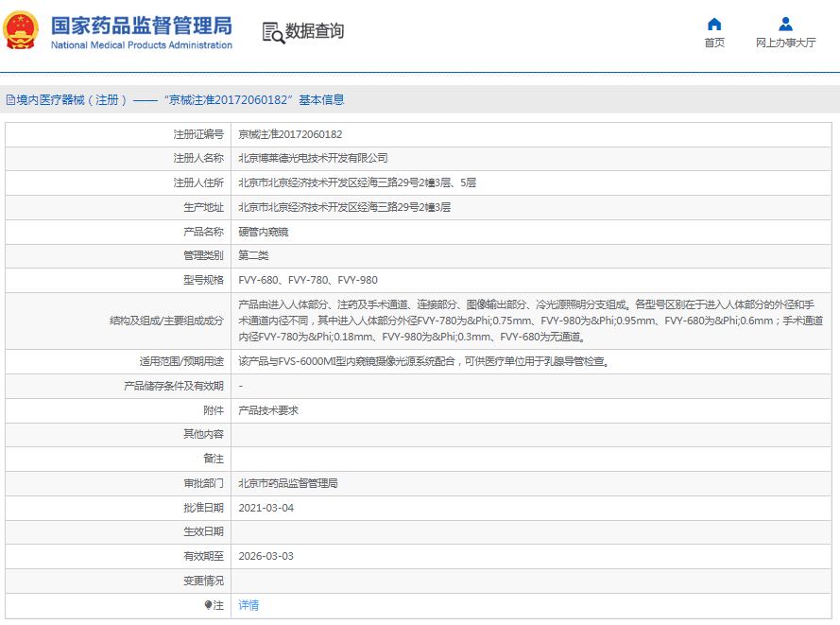Click registrant name 北京博莱德光电技术开发有限公司

[313, 158]
